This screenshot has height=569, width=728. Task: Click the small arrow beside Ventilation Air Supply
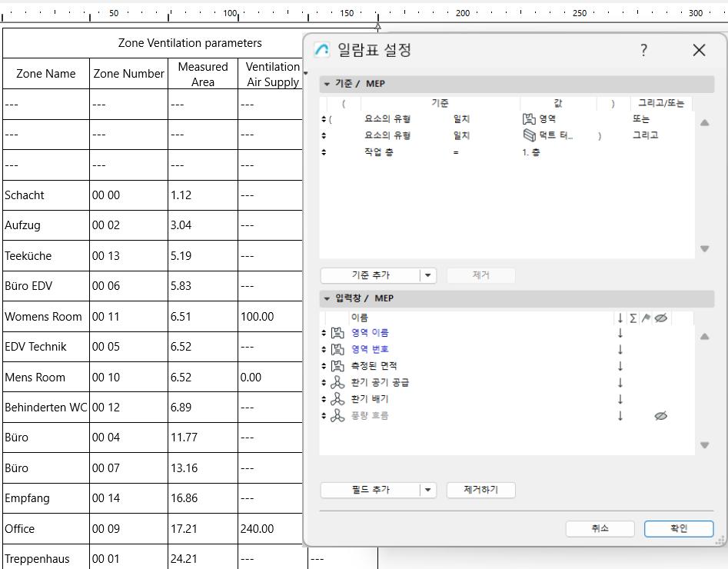tap(305, 73)
